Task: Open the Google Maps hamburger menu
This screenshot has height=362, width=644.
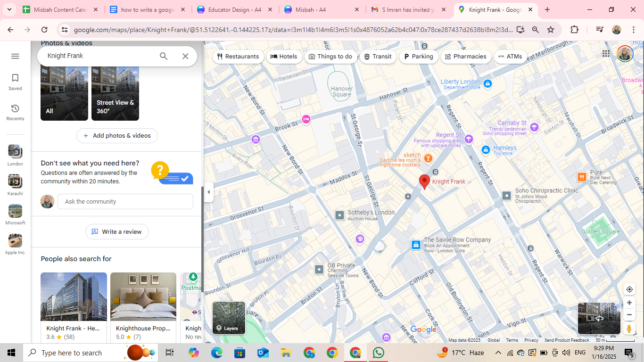Action: click(x=15, y=56)
